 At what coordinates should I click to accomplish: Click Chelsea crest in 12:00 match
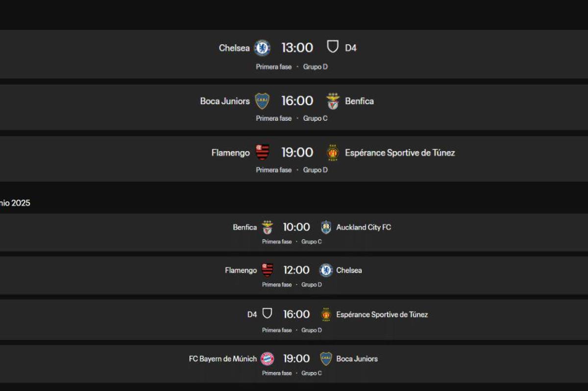(326, 270)
